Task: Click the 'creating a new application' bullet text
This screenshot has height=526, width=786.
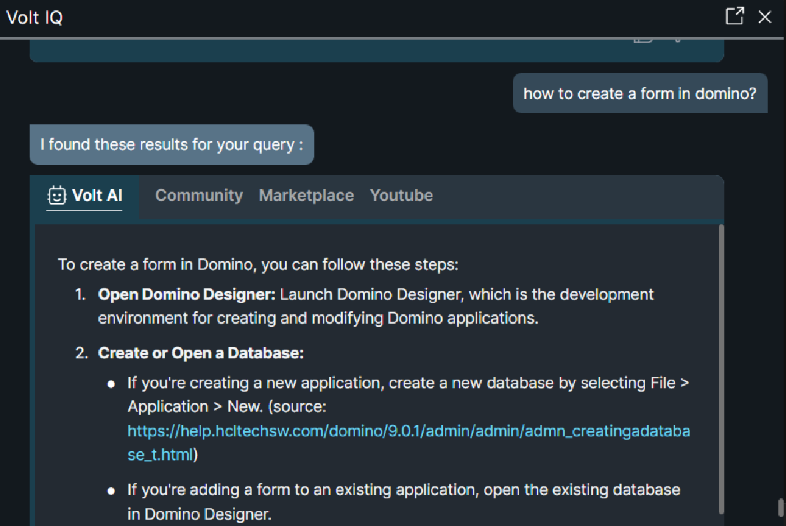Action: point(300,383)
